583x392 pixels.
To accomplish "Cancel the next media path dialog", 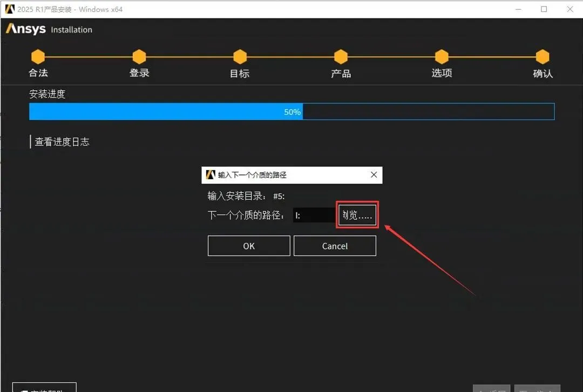I will click(x=335, y=246).
